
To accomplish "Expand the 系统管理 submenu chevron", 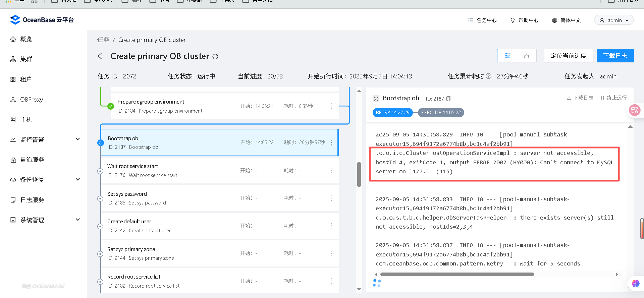I will [78, 220].
